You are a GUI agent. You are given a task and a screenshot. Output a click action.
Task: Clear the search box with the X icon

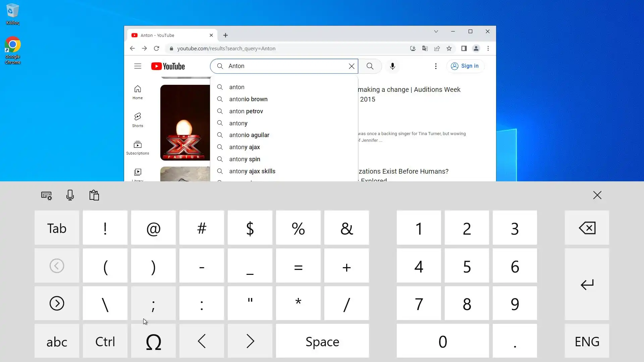tap(351, 66)
